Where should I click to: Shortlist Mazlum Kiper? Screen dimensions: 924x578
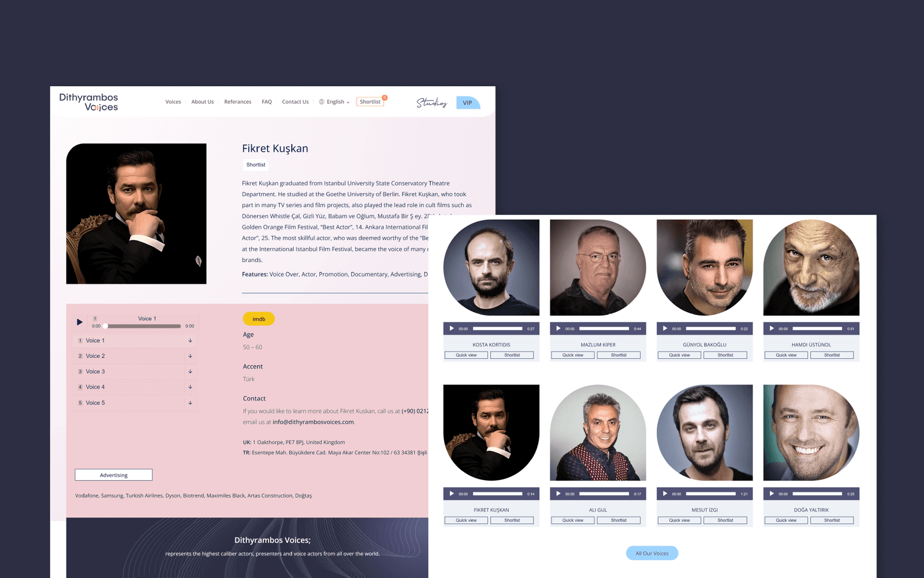[619, 355]
